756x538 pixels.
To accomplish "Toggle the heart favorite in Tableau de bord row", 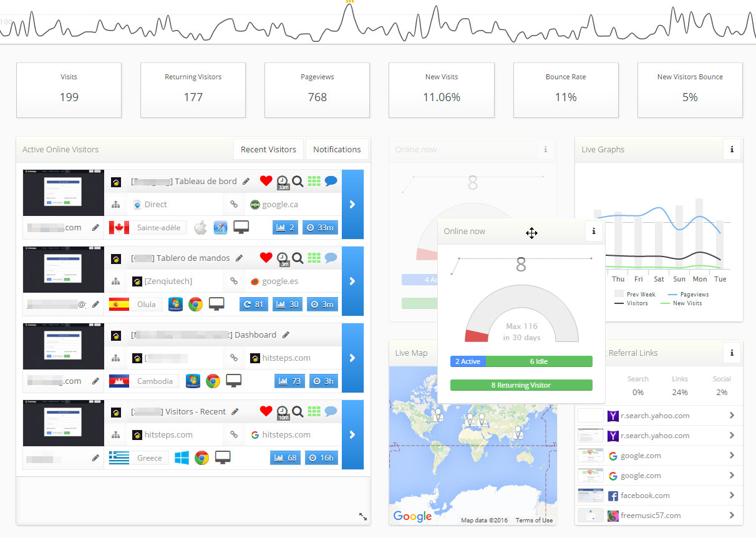I will pos(266,181).
